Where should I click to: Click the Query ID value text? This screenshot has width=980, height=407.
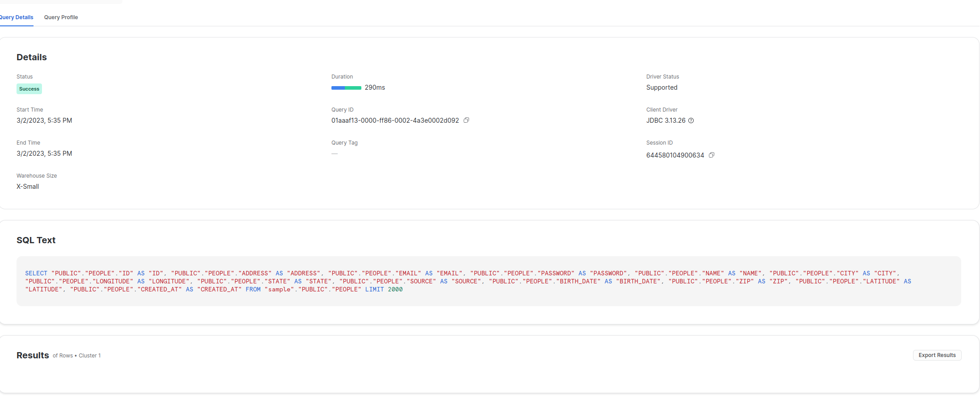pos(394,120)
